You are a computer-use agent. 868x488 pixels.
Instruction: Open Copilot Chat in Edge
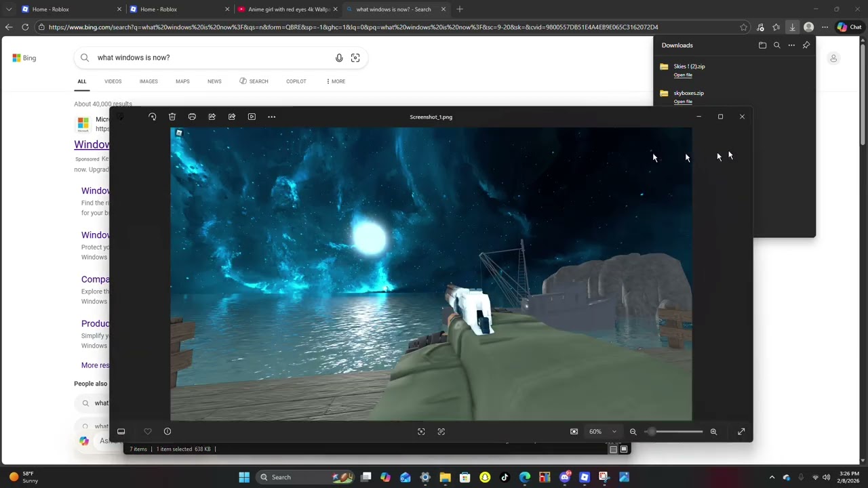click(x=850, y=27)
